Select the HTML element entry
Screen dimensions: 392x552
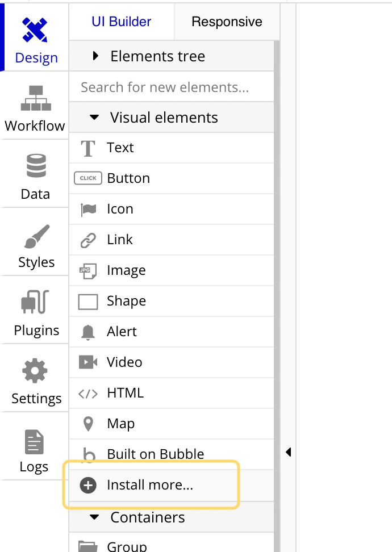coord(172,393)
